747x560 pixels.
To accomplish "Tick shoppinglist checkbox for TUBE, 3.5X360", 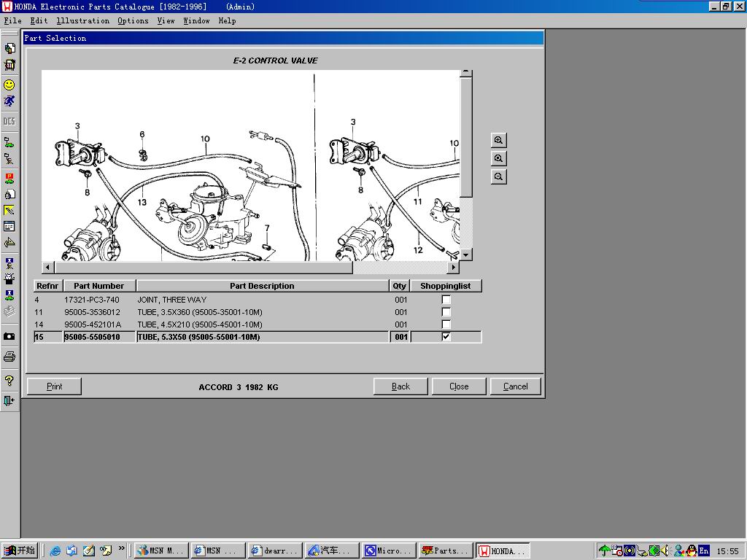I will (446, 312).
